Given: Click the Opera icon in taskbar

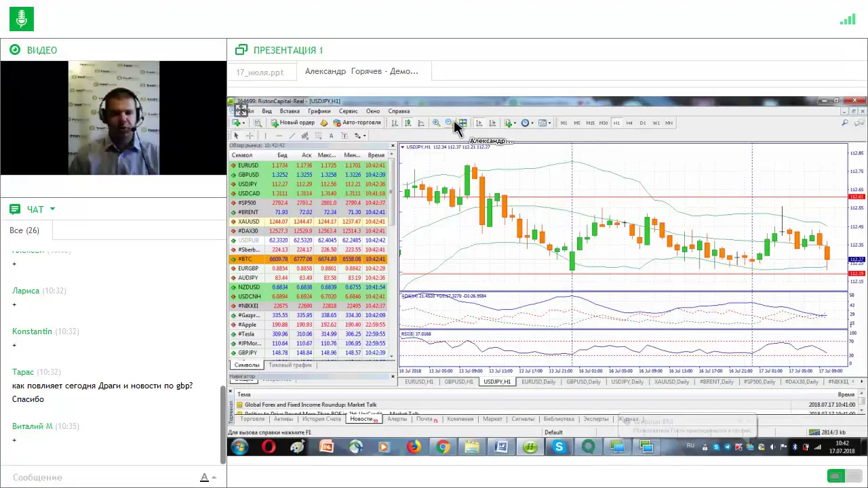Looking at the screenshot, I should pyautogui.click(x=269, y=447).
